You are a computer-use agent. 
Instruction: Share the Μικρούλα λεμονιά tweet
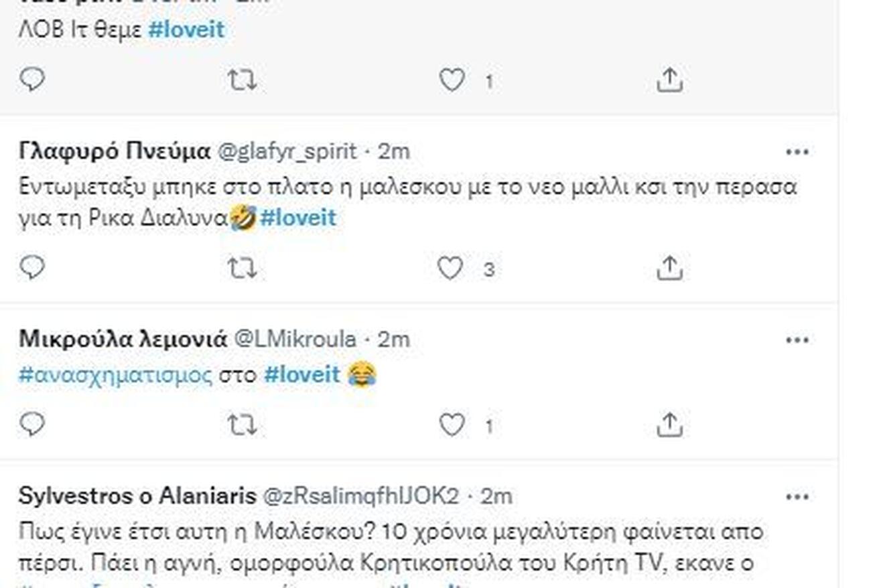669,426
